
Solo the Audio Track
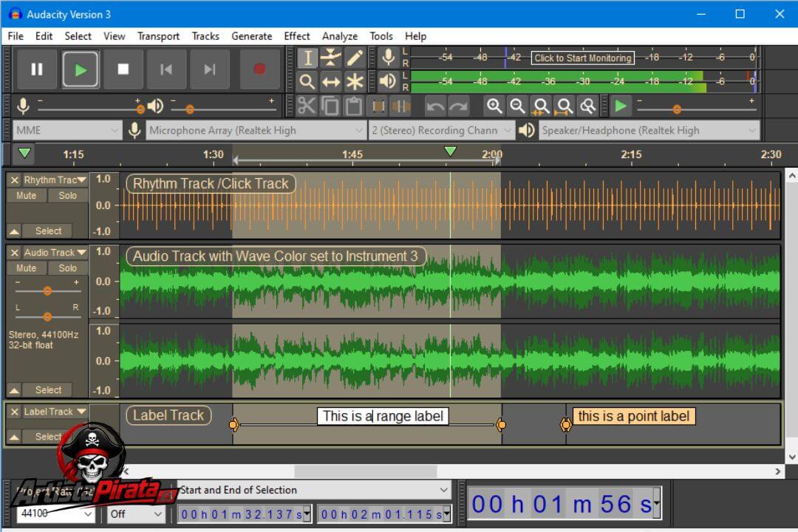point(68,267)
